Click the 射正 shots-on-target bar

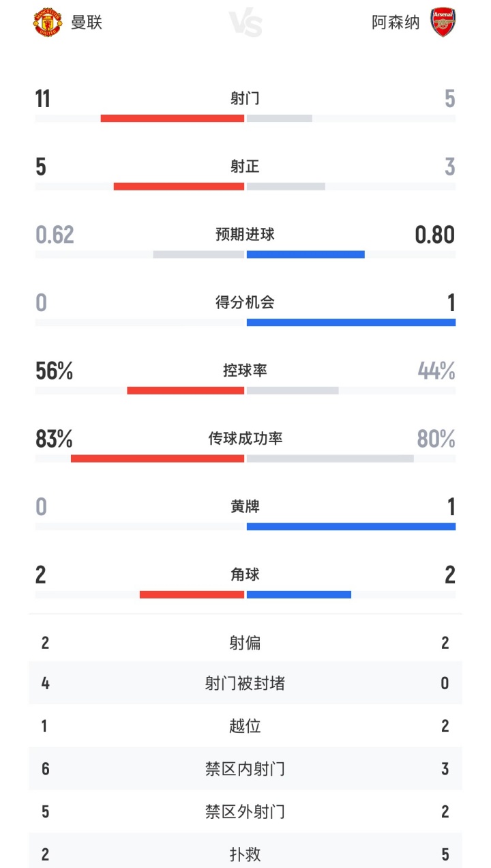point(245,185)
